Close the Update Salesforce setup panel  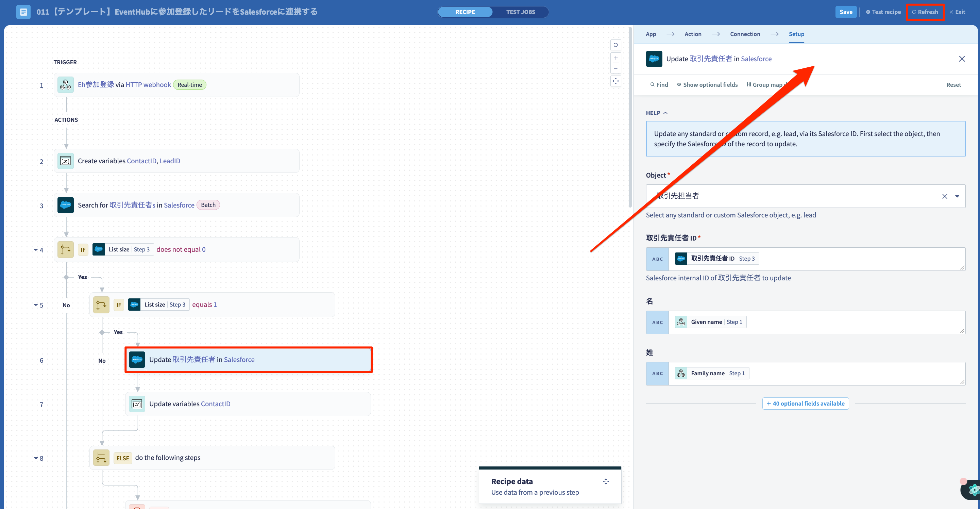click(x=962, y=59)
